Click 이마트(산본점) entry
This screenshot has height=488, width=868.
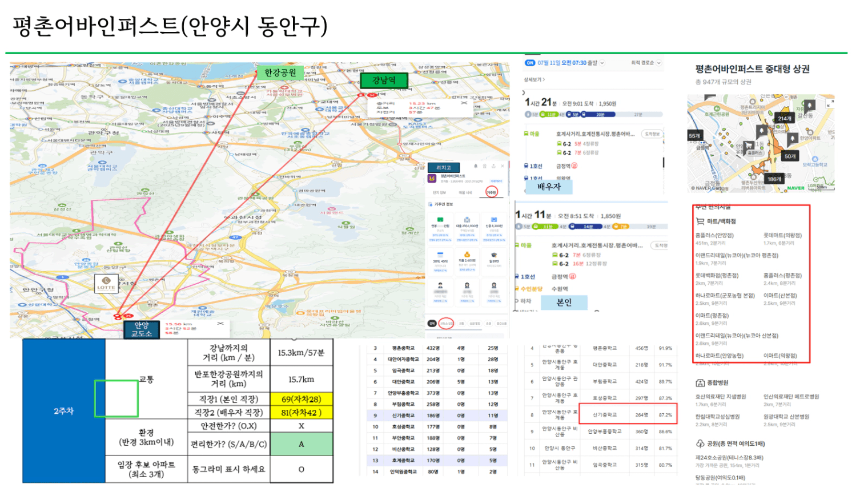[780, 296]
